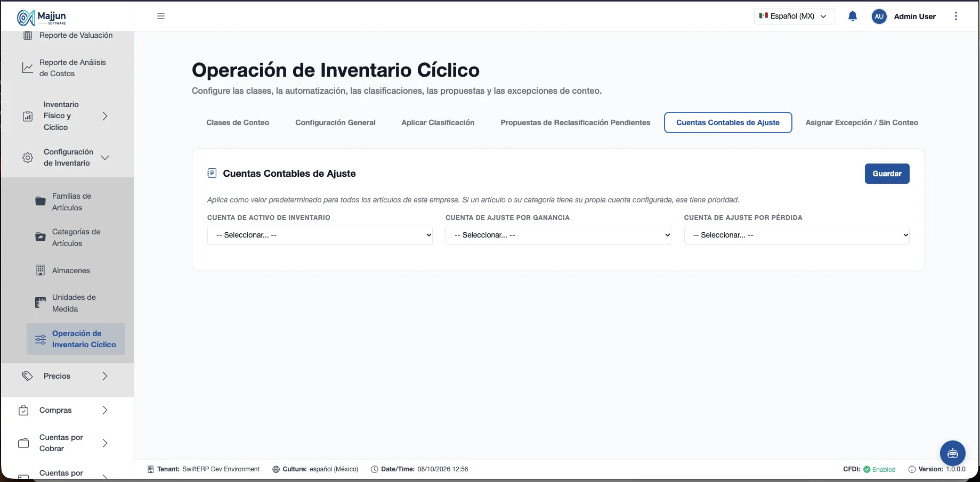The height and width of the screenshot is (482, 980).
Task: Click the Cuentas por Cobrar wallet icon
Action: pos(23,443)
